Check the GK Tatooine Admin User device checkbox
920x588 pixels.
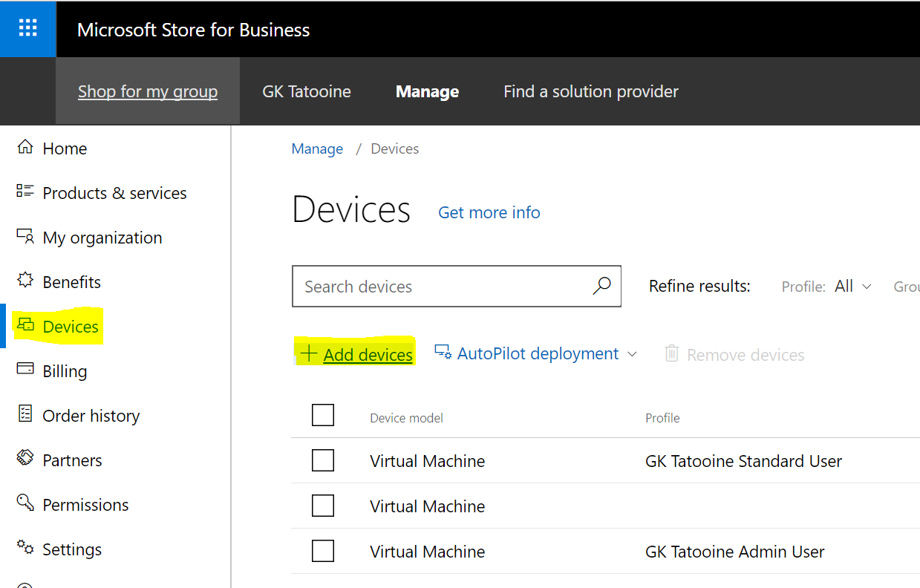point(323,551)
